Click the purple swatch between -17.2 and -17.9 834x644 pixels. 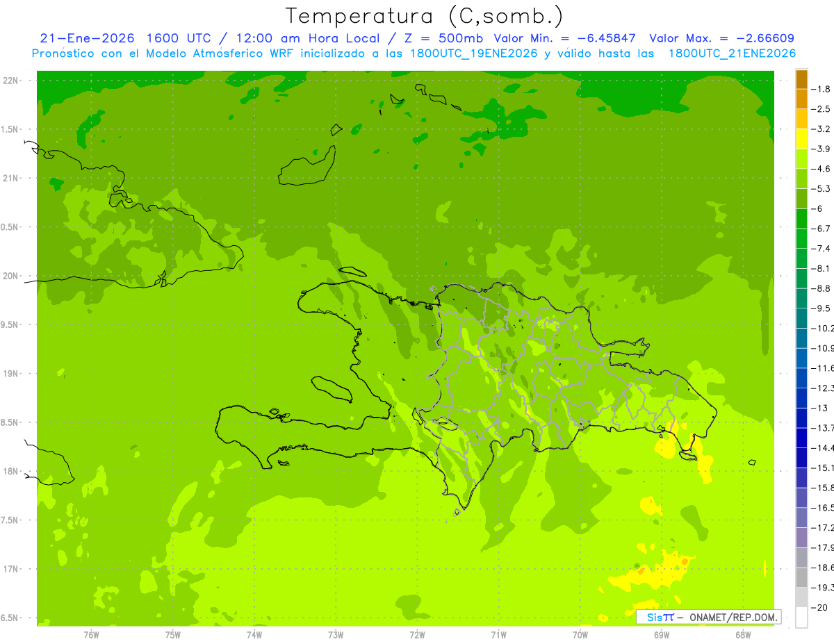tap(801, 537)
